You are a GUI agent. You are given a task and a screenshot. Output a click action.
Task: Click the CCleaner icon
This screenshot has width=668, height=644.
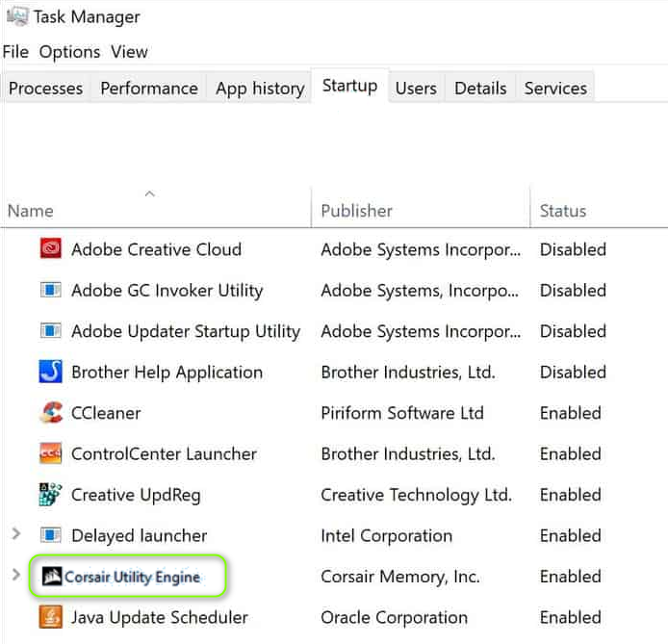[x=51, y=413]
